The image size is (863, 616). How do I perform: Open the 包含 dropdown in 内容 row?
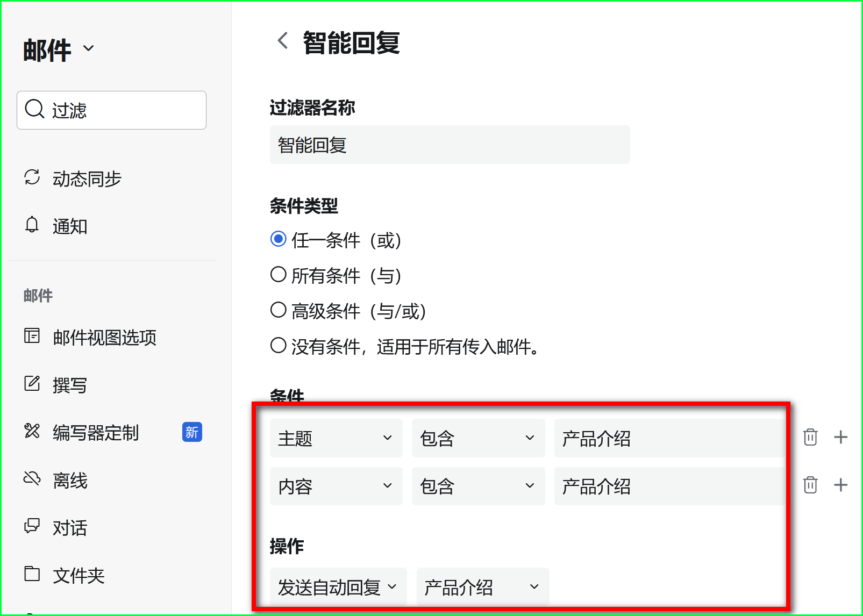coord(478,486)
